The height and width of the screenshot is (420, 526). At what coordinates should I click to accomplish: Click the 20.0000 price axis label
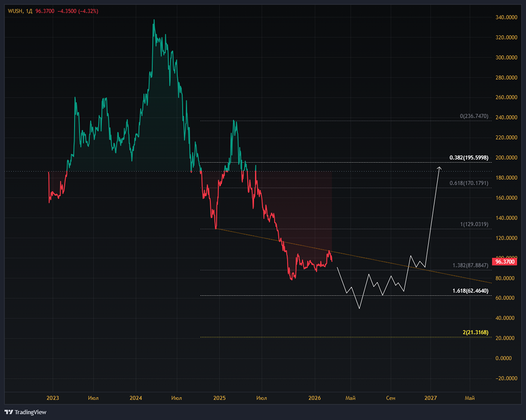click(x=505, y=338)
